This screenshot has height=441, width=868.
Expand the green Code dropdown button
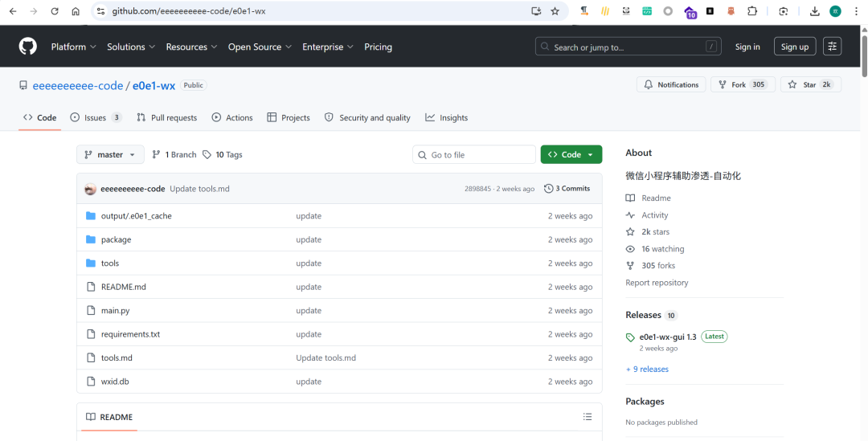[x=571, y=155]
